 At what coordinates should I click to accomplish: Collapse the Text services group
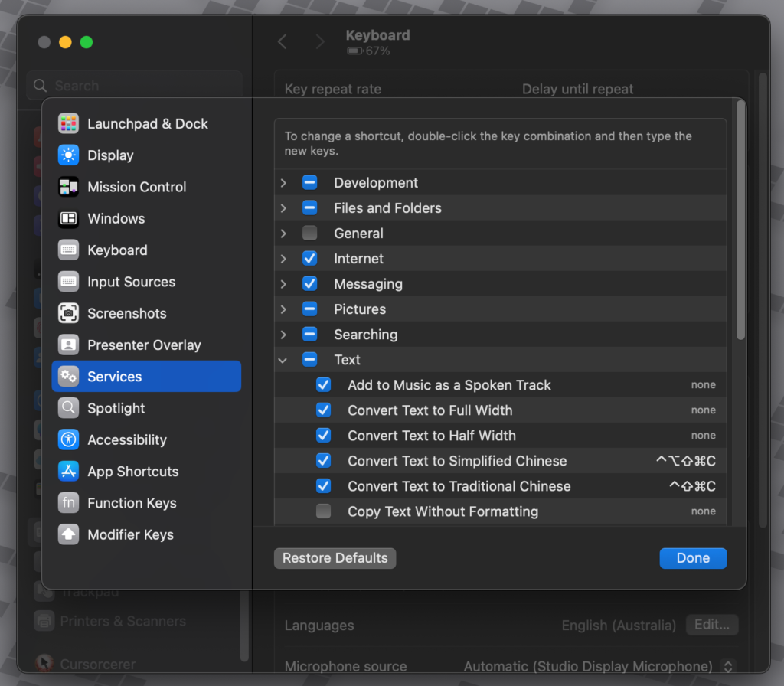283,359
